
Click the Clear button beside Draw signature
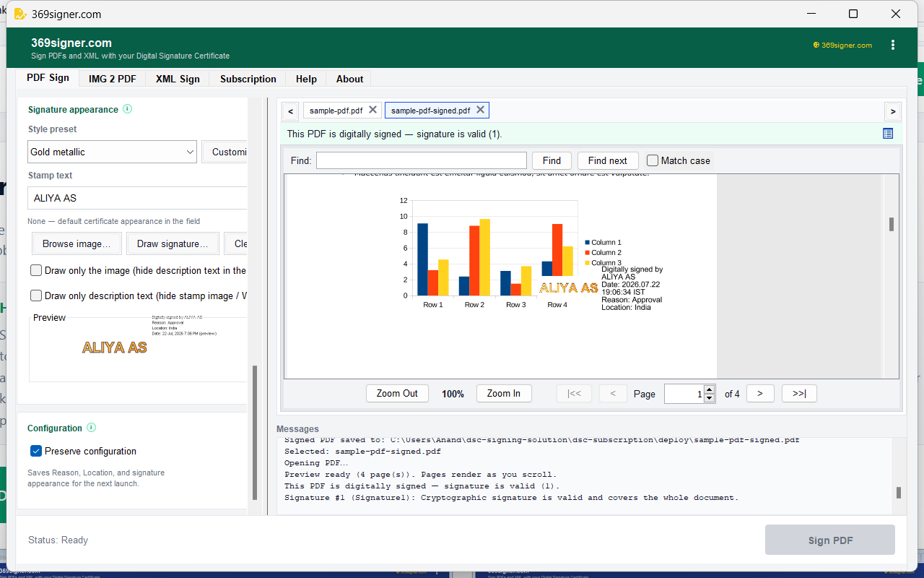point(236,243)
